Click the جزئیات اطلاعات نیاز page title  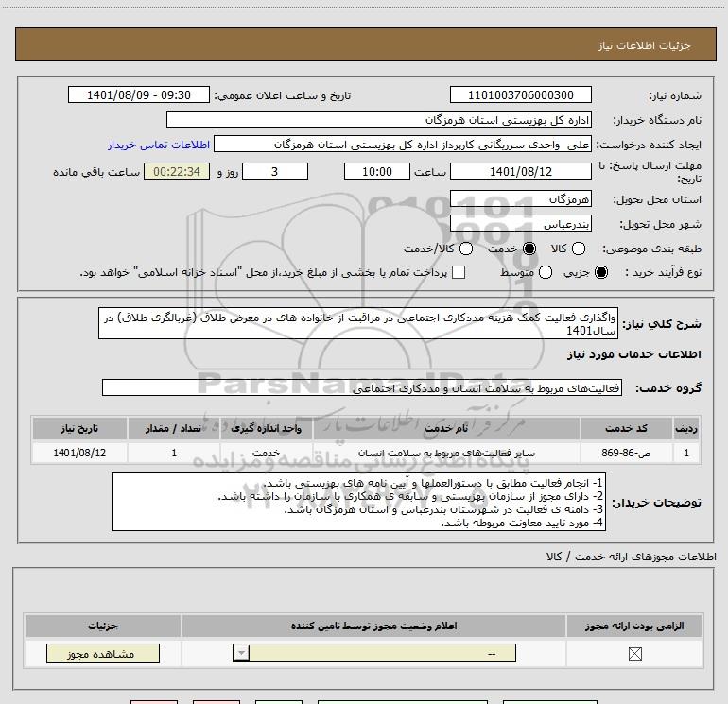point(645,45)
